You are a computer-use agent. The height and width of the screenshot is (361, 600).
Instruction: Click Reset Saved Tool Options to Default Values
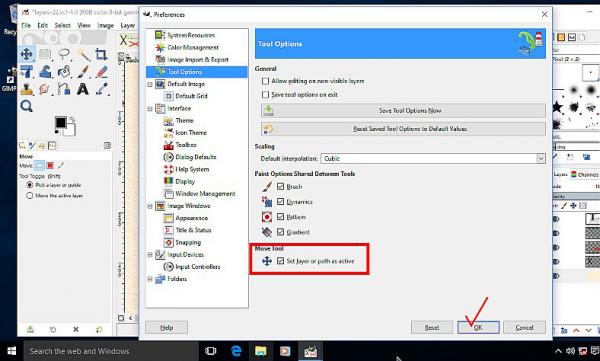coord(403,129)
